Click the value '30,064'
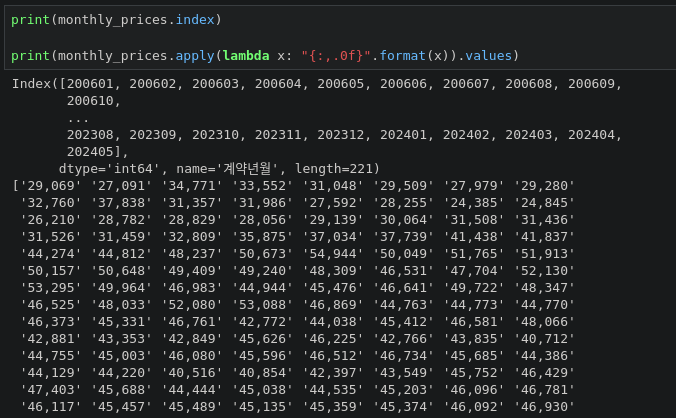The height and width of the screenshot is (418, 676). 403,220
